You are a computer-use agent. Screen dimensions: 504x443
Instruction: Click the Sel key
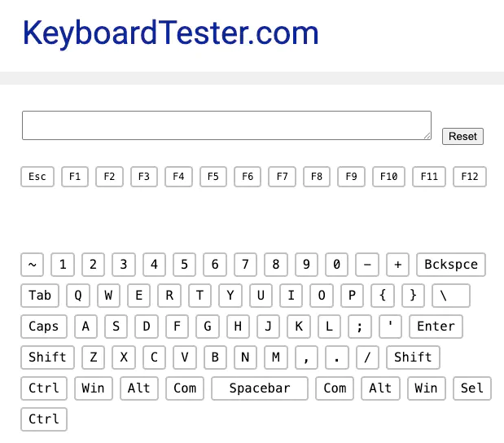[x=472, y=388]
